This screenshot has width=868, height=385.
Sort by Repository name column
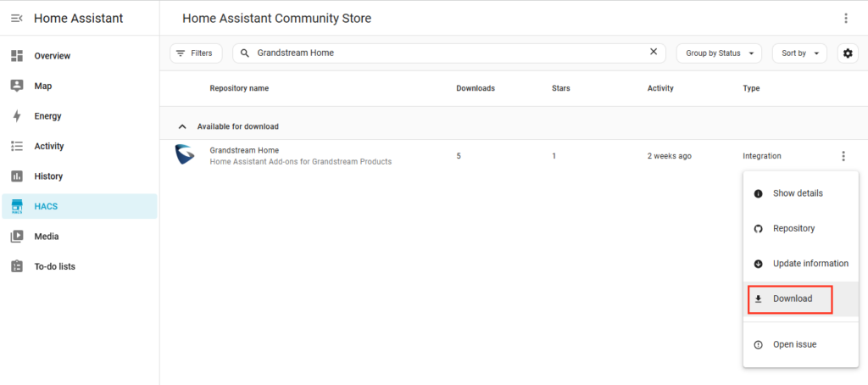click(x=239, y=88)
